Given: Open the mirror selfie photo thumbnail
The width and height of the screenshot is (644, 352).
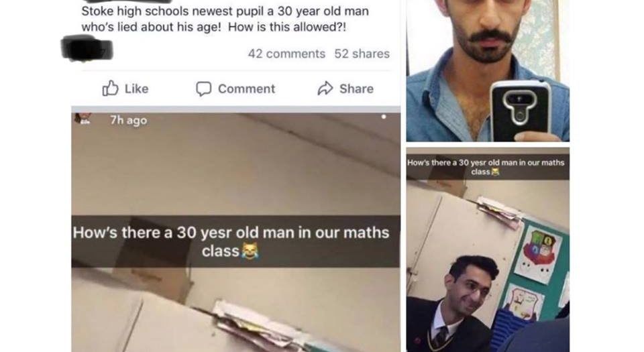Looking at the screenshot, I should pyautogui.click(x=488, y=70).
